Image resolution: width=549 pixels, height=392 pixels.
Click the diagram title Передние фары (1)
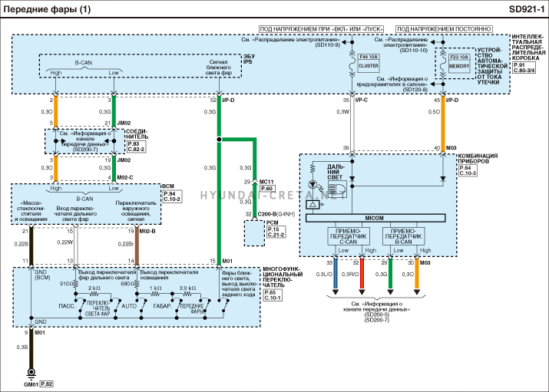[x=47, y=8]
